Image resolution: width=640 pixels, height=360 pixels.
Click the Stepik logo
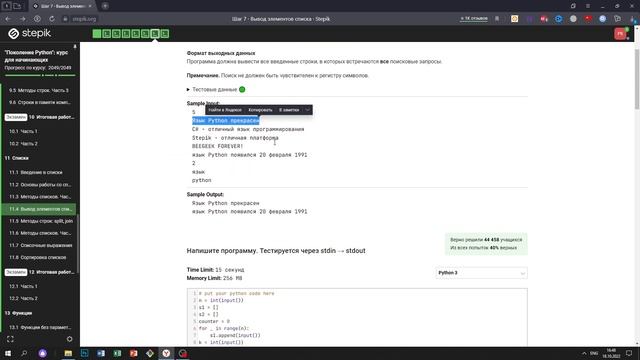pos(29,33)
